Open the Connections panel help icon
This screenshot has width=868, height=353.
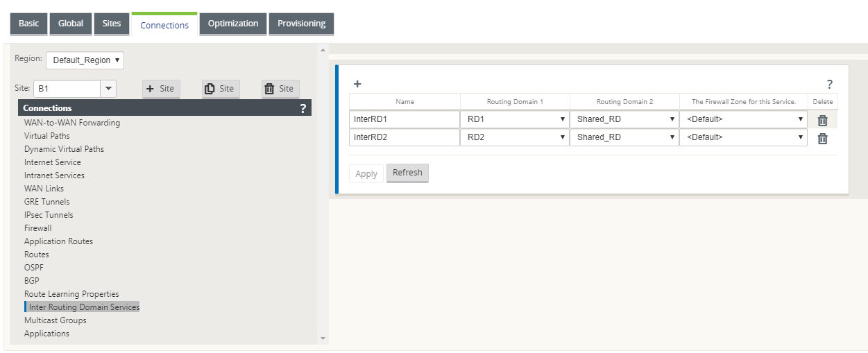(303, 108)
